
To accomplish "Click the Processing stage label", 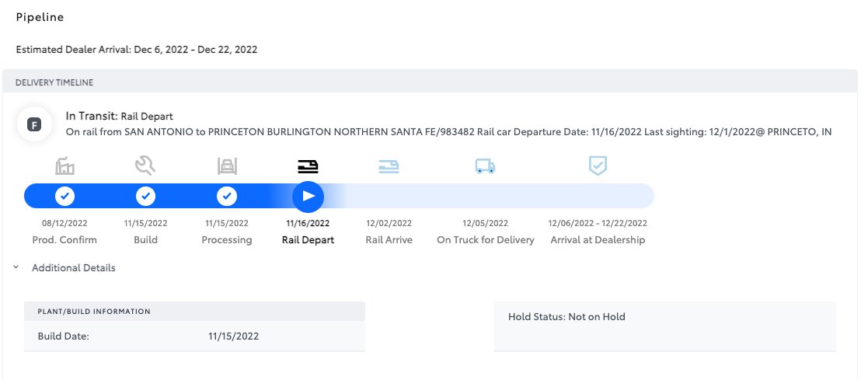I will [x=227, y=240].
